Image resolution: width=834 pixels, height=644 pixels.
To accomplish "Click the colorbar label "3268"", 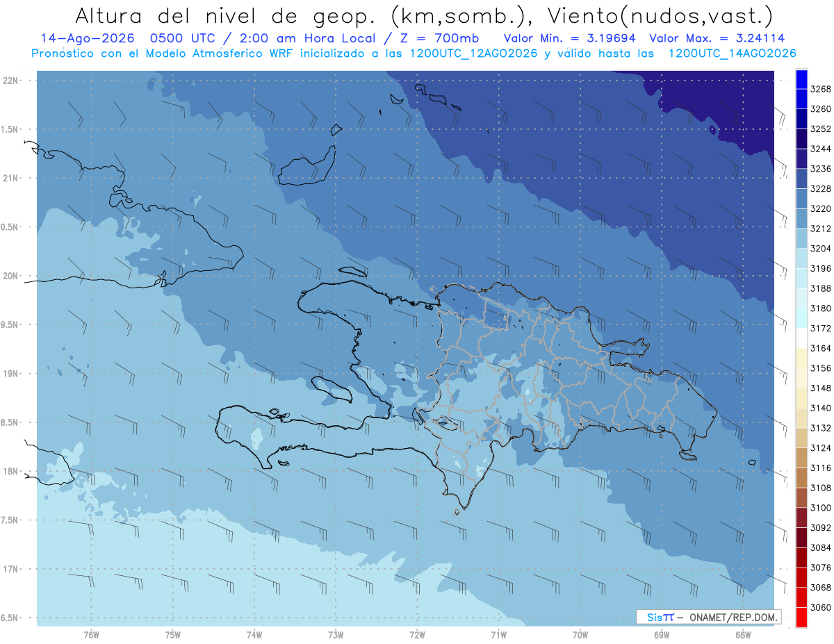I will coord(821,89).
